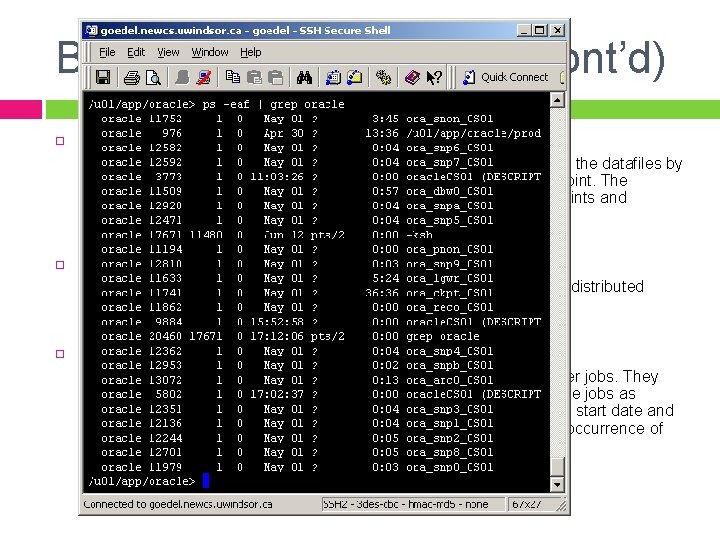720x540 pixels.
Task: Click the ora_snp3_CS01 process row
Action: pos(297,409)
